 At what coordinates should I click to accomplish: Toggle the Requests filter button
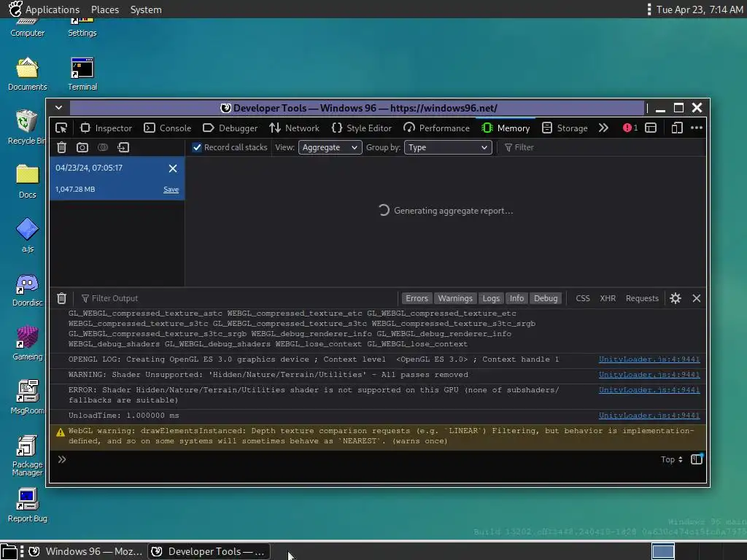pyautogui.click(x=642, y=298)
